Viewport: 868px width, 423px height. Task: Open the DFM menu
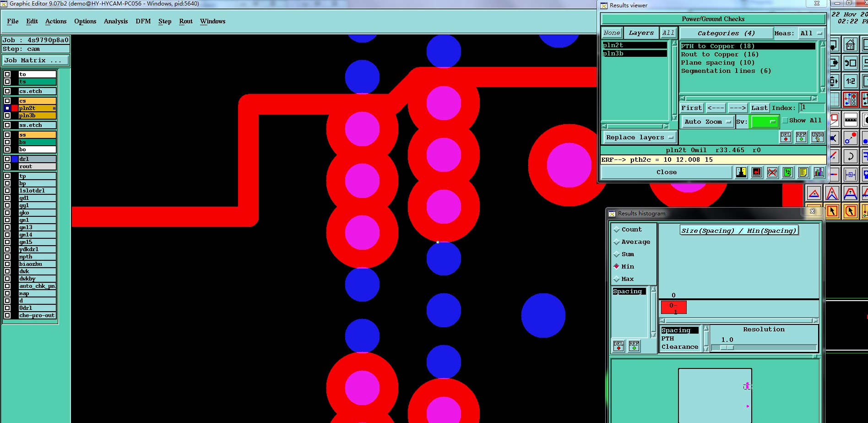[143, 21]
